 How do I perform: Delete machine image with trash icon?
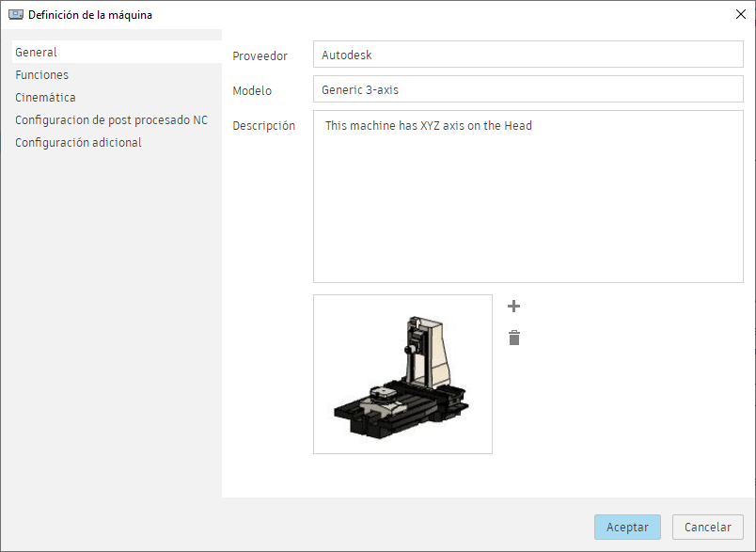coord(514,338)
